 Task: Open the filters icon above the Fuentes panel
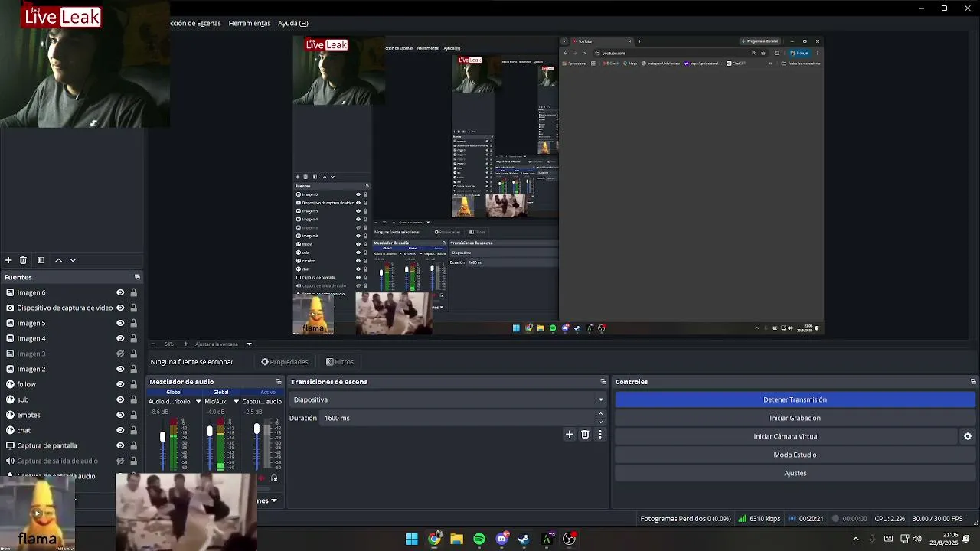click(x=41, y=260)
